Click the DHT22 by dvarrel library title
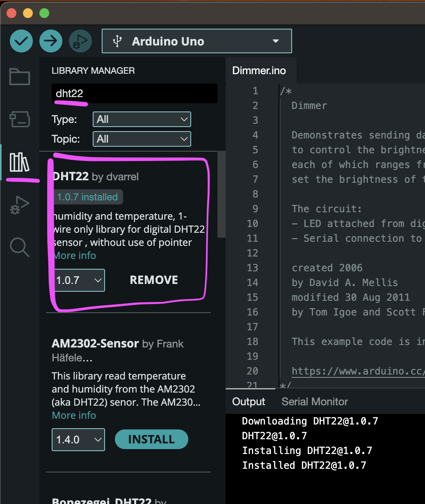Screen dimensions: 425x504 point(95,177)
